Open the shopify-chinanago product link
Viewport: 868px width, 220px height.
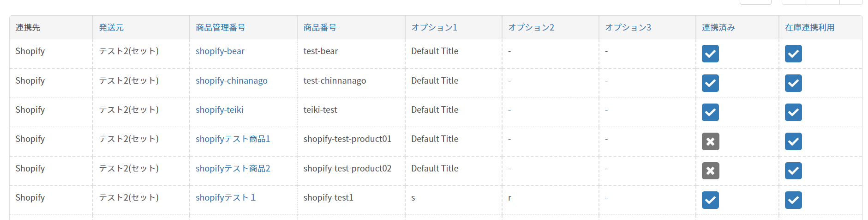pyautogui.click(x=232, y=81)
